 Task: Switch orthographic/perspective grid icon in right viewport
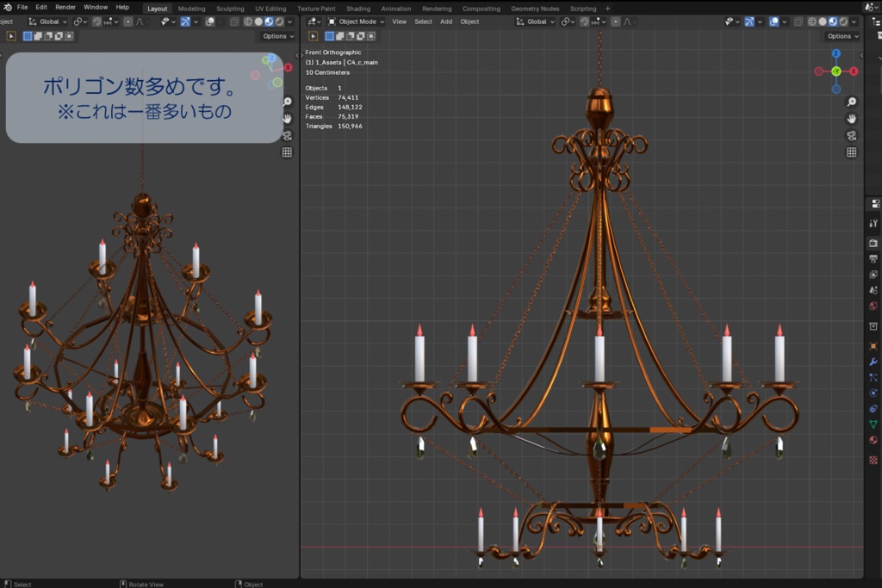(x=851, y=152)
